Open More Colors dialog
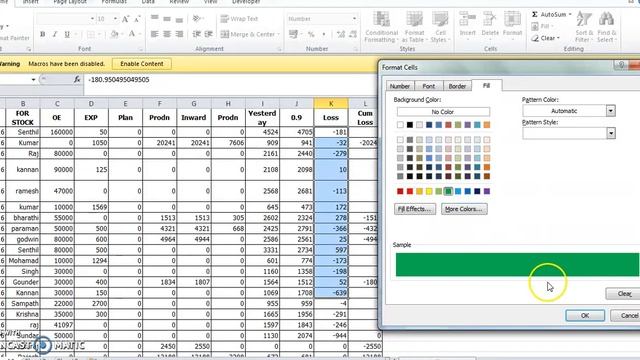 (464, 209)
